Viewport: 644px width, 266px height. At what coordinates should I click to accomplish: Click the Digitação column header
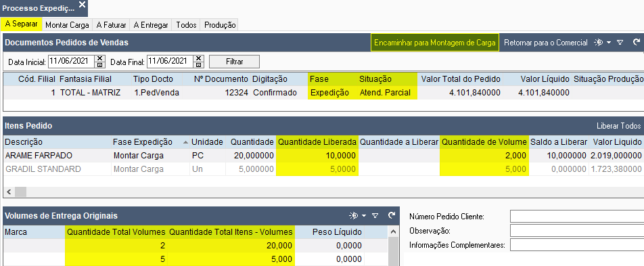tap(279, 79)
